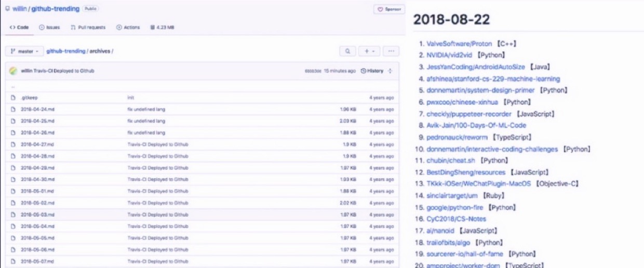Open the 2018-05-03.md file name
Screen dimensions: 644x268
click(37, 215)
